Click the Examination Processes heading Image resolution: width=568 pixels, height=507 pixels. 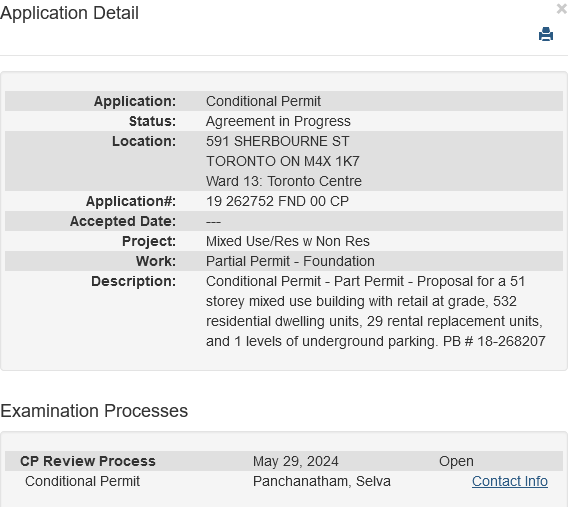pos(94,411)
